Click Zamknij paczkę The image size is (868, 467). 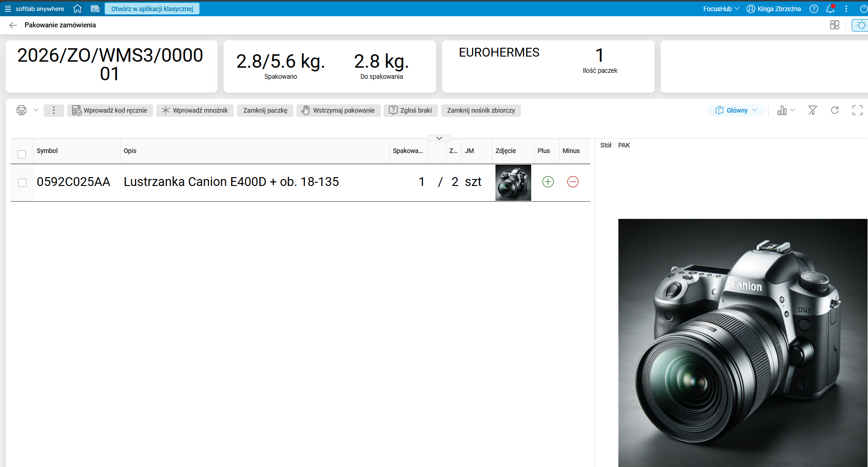pyautogui.click(x=265, y=110)
